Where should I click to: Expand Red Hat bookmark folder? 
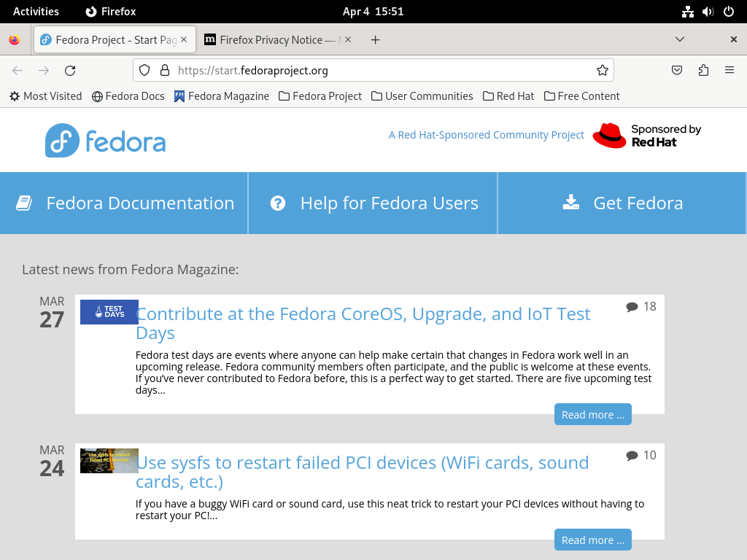tap(508, 96)
